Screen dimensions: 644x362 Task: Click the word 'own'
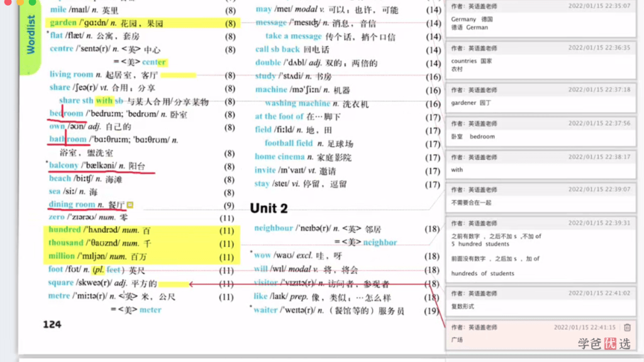[57, 127]
